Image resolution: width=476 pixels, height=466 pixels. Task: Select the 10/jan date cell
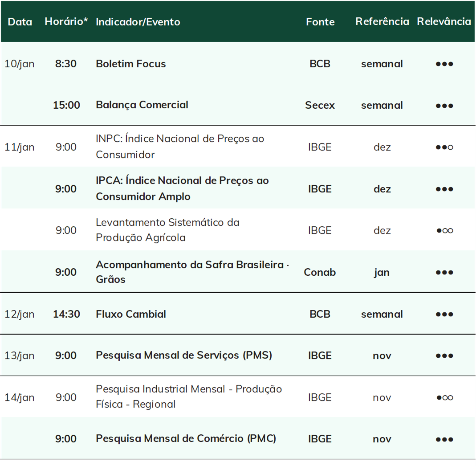pyautogui.click(x=20, y=64)
